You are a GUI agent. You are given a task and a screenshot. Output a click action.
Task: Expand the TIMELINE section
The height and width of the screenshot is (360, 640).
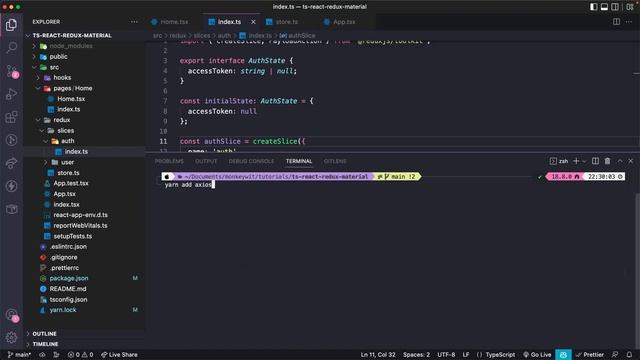coord(45,344)
